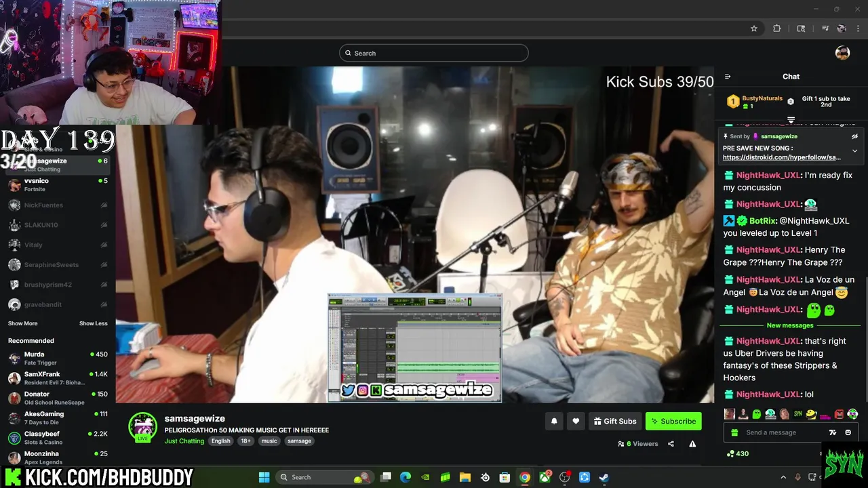Open the 7TV emote menu icon
Viewport: 868px width, 488px height.
pos(833,432)
